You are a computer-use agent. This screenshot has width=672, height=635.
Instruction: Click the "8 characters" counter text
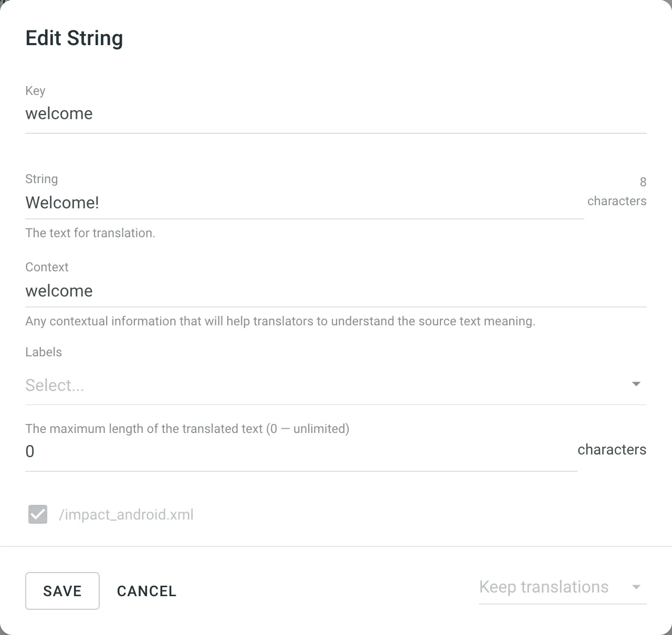tap(617, 192)
